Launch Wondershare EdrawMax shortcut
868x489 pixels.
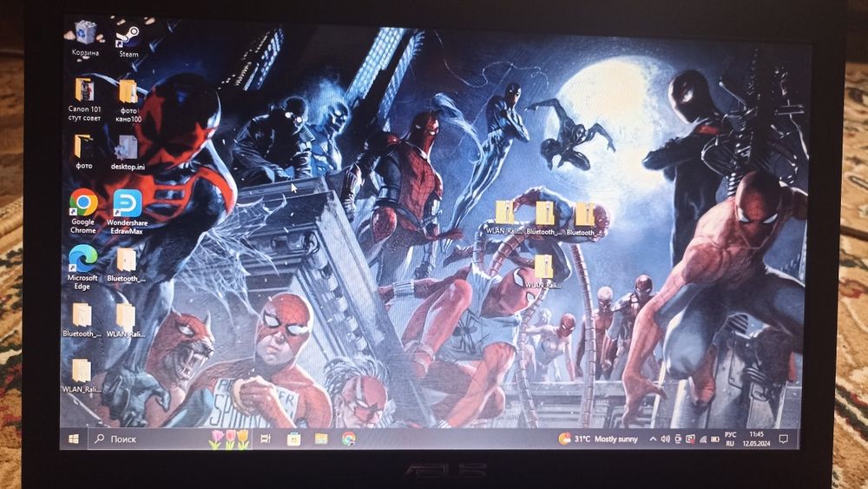pos(128,212)
